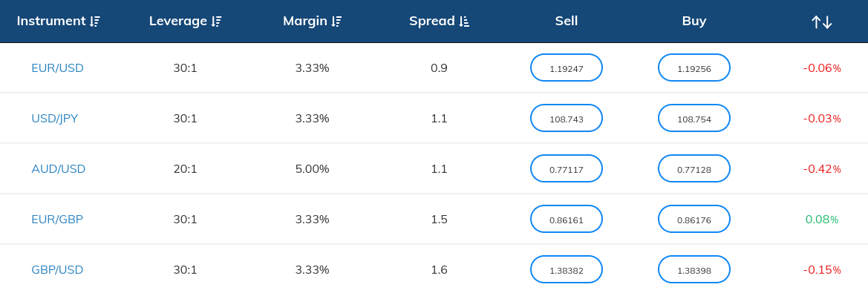The width and height of the screenshot is (868, 293).
Task: Click the up-down arrows change column icon
Action: coord(821,22)
